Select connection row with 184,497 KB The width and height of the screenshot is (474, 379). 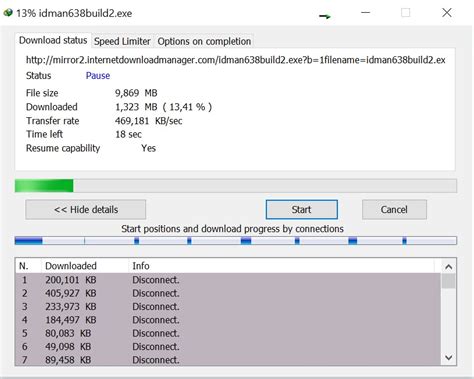pos(228,320)
